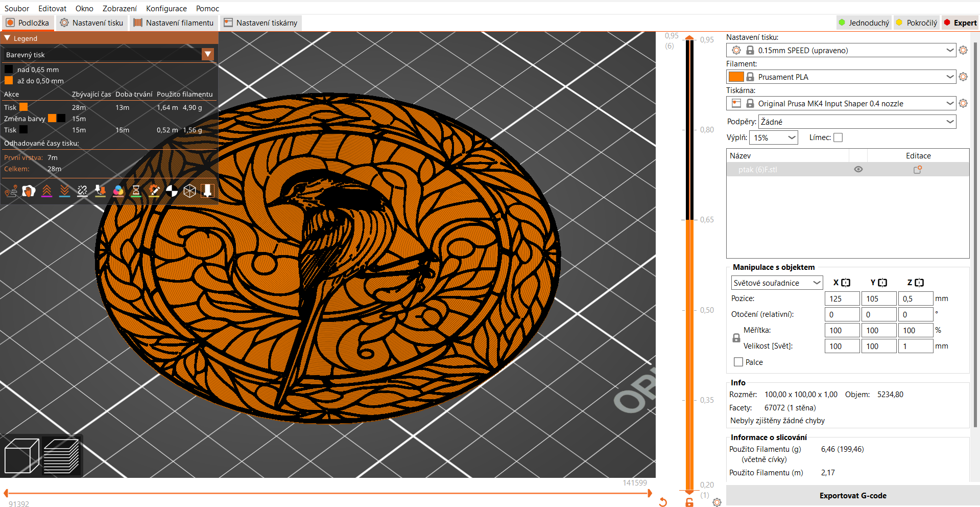Screen dimensions: 980x507
Task: Switch to 3D editor view cube
Action: 21,456
